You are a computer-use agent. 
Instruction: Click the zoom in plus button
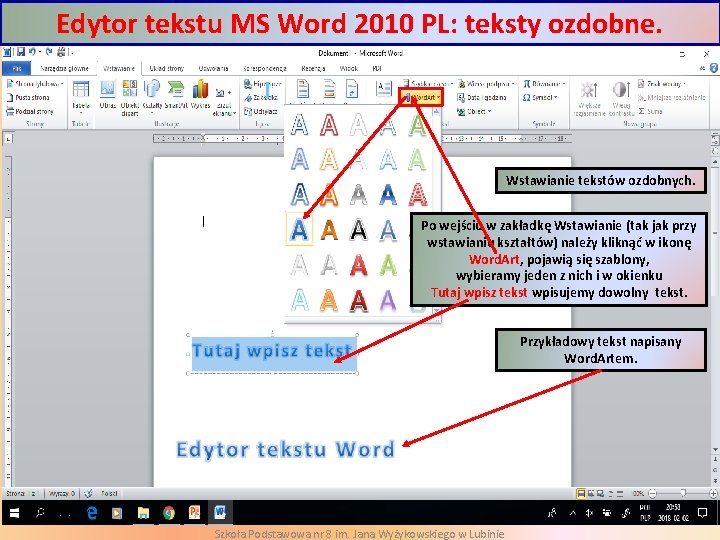(x=713, y=494)
